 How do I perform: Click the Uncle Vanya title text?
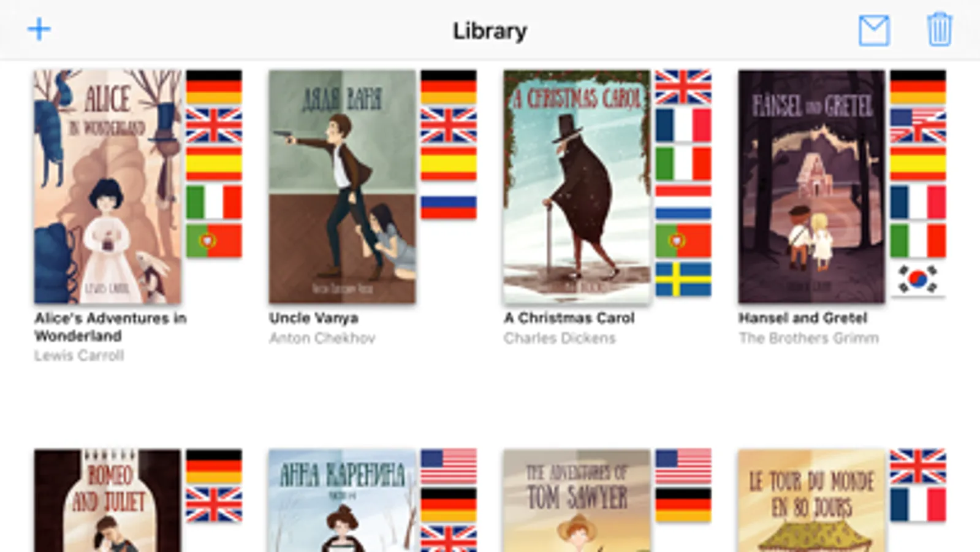[314, 318]
